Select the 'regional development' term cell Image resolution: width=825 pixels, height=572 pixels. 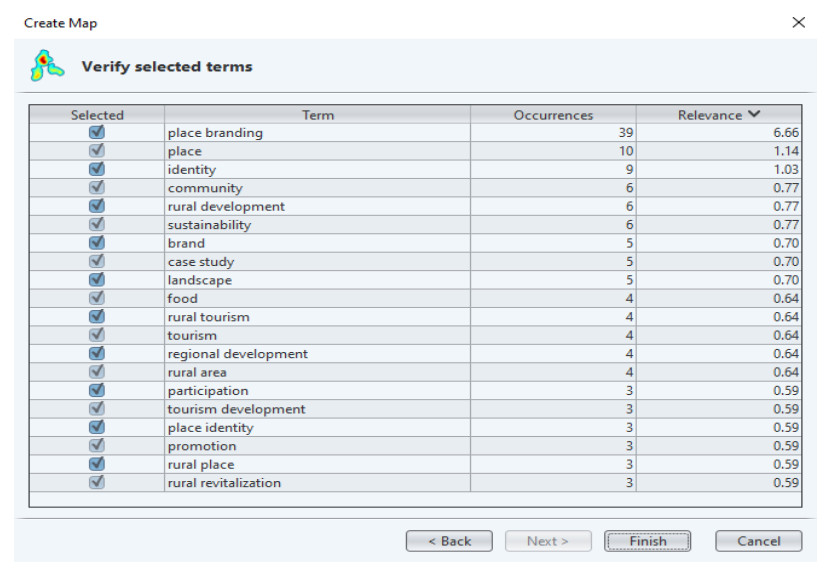(x=238, y=354)
